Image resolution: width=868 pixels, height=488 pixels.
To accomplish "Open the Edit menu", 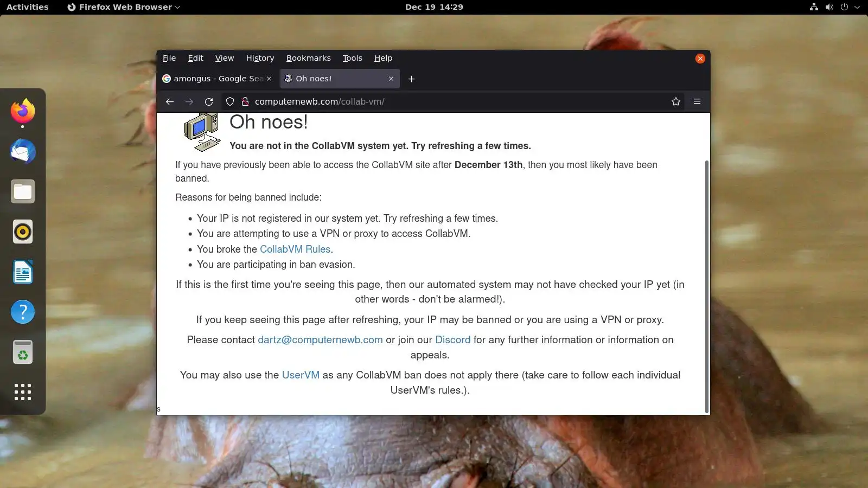I will pos(195,58).
